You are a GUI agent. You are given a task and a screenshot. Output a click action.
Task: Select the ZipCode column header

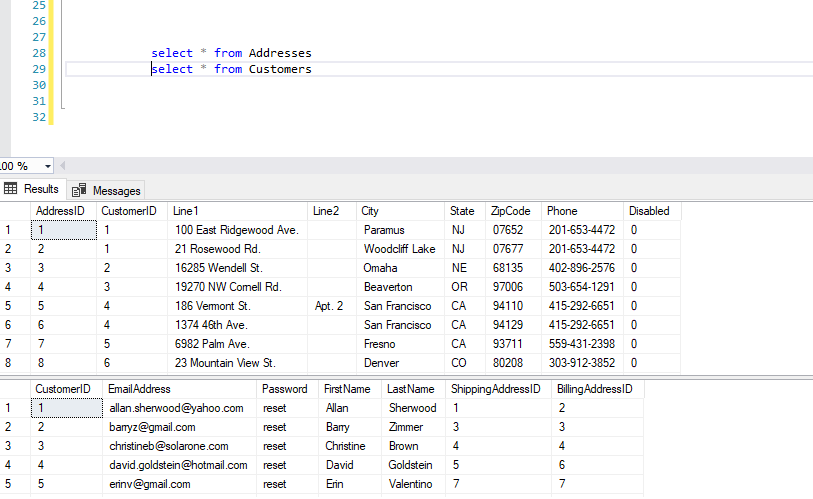pos(513,211)
